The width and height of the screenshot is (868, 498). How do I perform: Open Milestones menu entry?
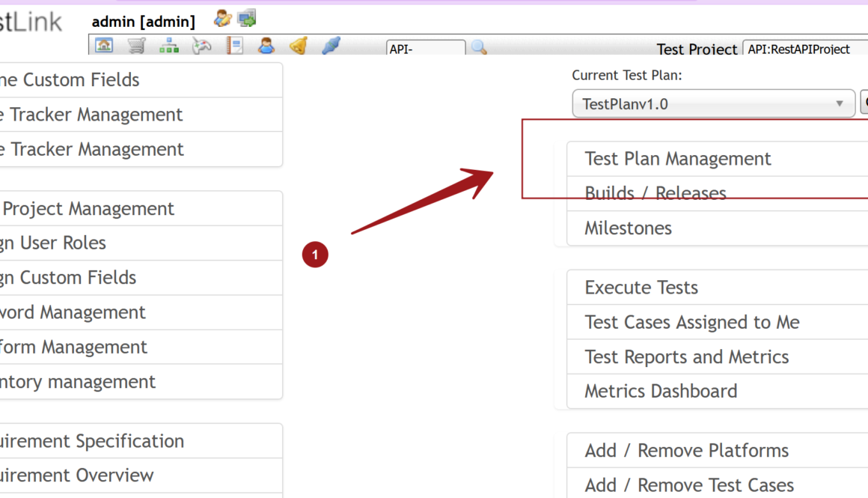point(628,228)
